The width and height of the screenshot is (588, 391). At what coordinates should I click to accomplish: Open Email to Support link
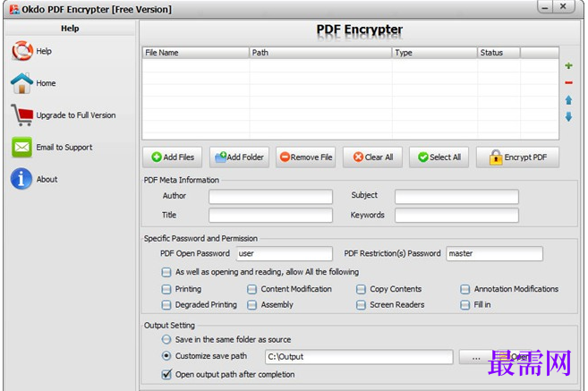(x=64, y=148)
